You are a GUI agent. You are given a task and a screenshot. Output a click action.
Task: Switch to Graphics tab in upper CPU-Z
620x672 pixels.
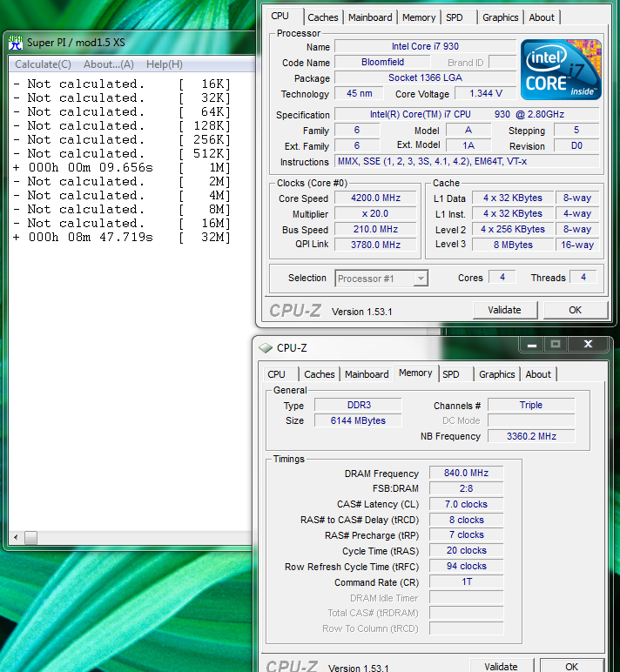coord(501,17)
